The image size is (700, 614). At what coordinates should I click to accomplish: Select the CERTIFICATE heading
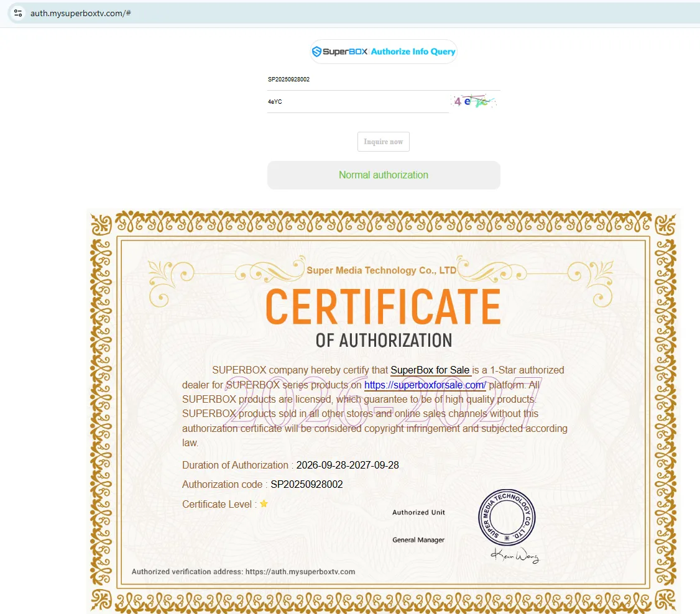click(383, 306)
